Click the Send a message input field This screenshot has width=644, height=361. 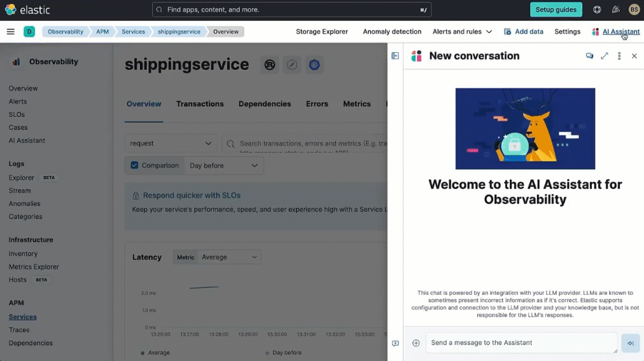[x=521, y=343]
